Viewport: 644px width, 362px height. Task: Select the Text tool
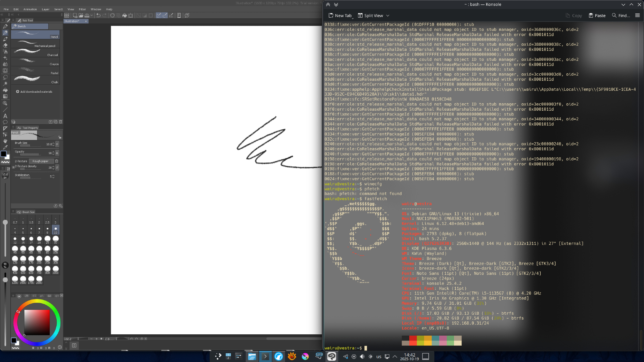(5, 116)
